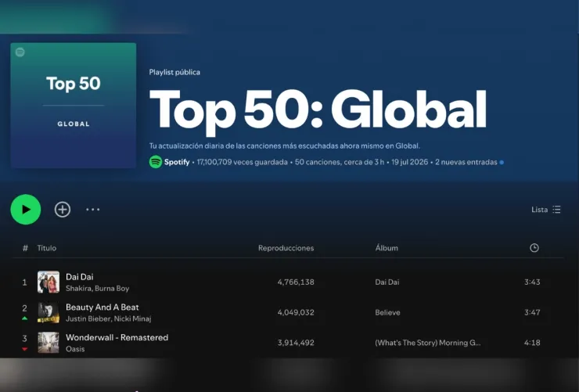
Task: Click the 50 canciones, cerca de 3 h text
Action: pyautogui.click(x=340, y=162)
